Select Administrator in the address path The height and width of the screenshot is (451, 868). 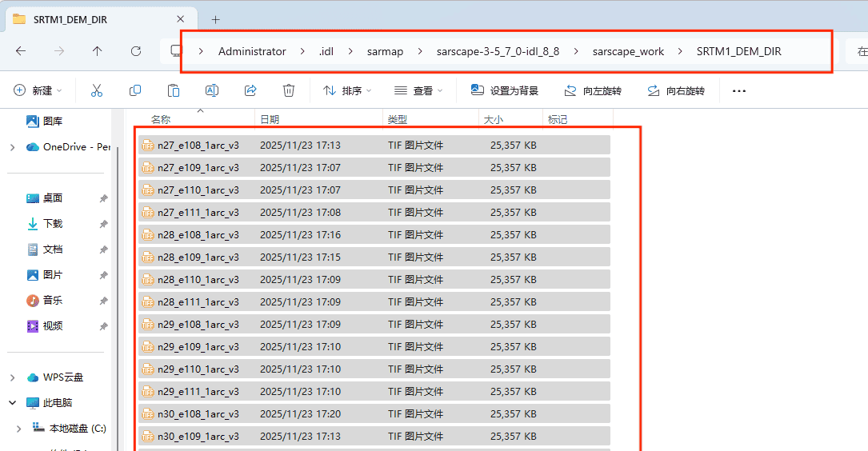click(252, 51)
